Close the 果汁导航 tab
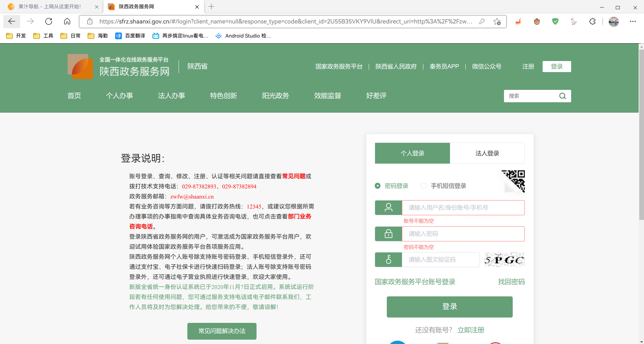 click(97, 7)
